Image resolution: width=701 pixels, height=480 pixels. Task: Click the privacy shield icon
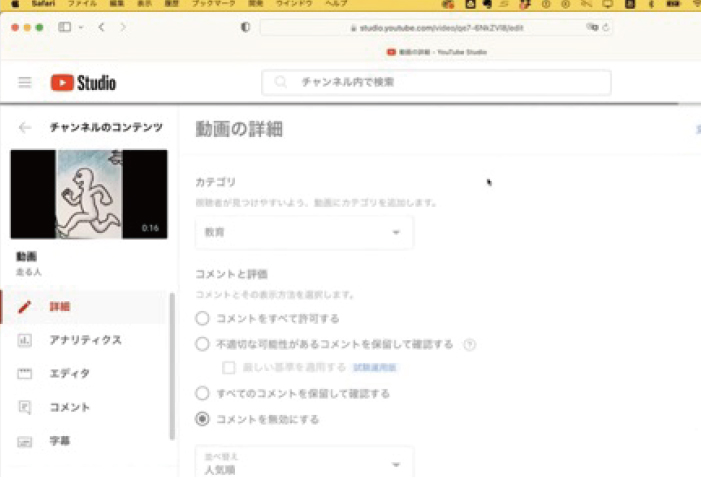click(245, 27)
